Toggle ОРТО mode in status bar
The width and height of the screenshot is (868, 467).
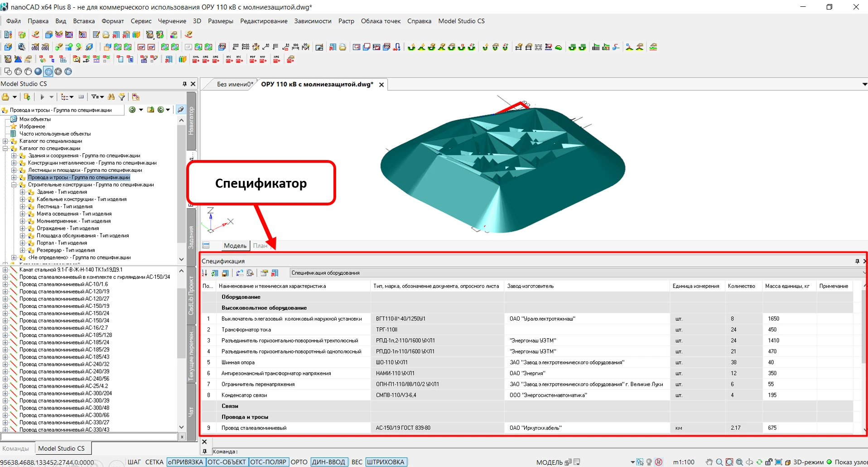coord(299,462)
